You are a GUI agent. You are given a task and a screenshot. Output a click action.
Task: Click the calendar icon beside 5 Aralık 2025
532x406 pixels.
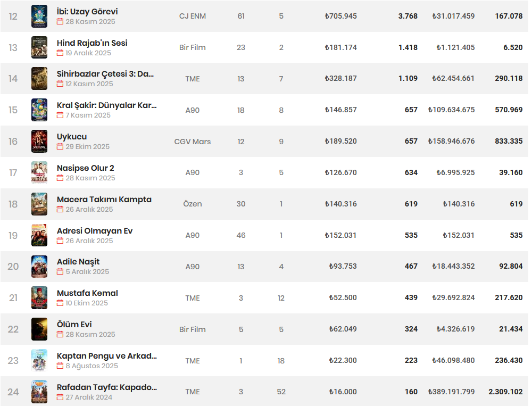point(60,271)
